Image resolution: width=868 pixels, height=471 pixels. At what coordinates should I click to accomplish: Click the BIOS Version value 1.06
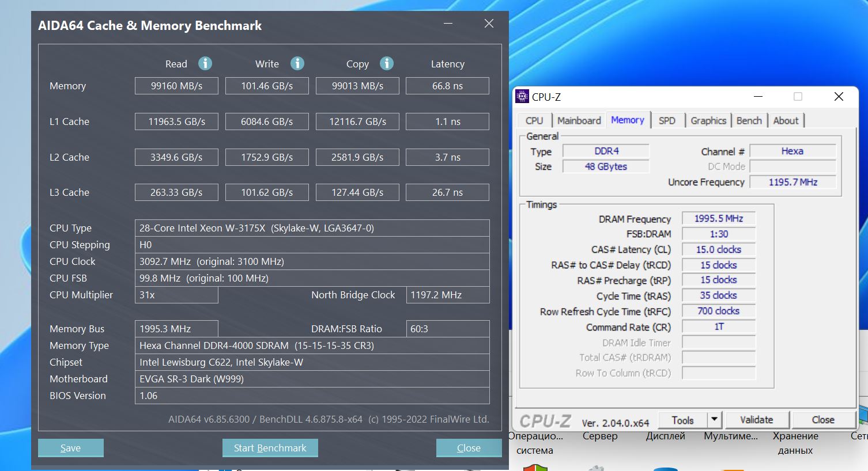coord(312,396)
